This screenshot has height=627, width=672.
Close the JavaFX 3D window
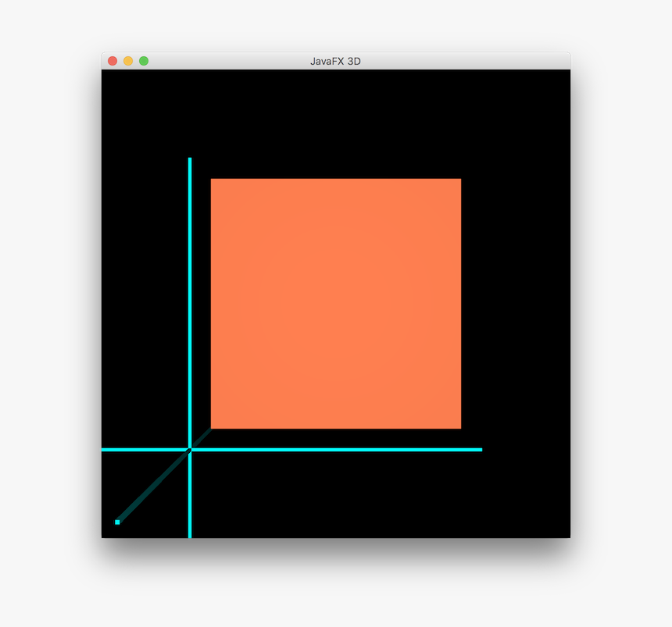pyautogui.click(x=113, y=61)
